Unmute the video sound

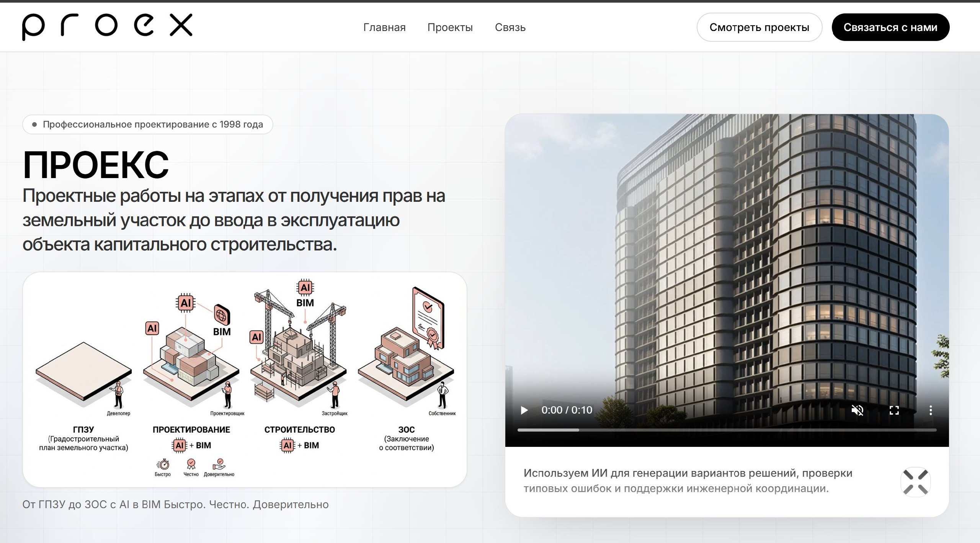(857, 411)
